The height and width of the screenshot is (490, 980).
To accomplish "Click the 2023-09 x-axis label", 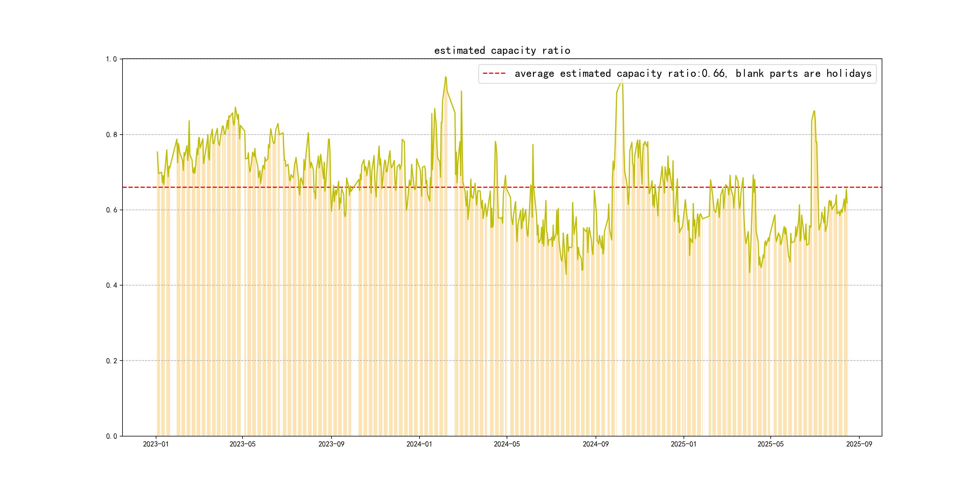I will point(331,444).
